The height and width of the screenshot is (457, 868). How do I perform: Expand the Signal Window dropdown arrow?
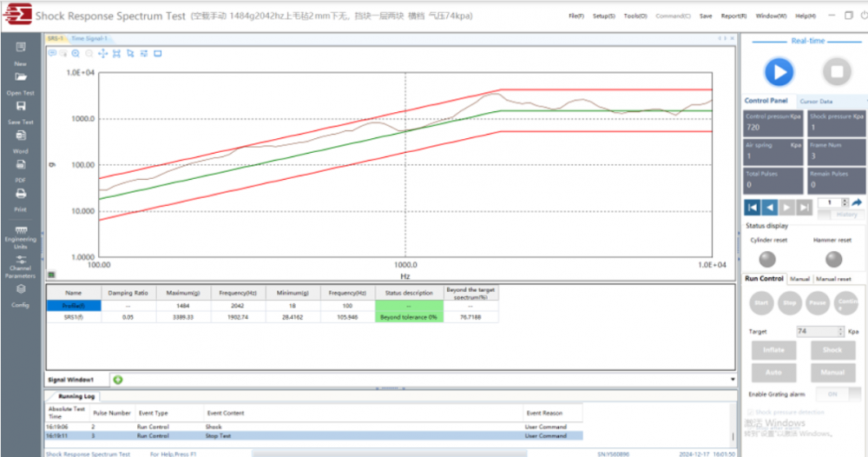(x=733, y=380)
